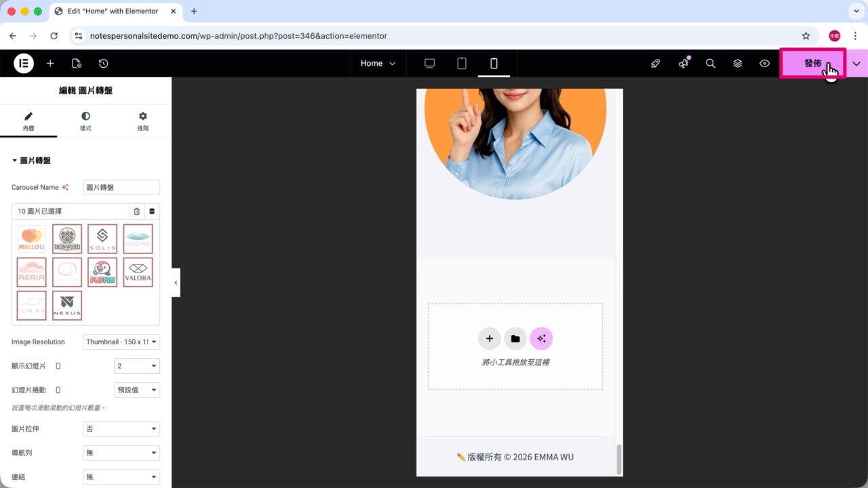This screenshot has width=868, height=488.
Task: Collapse the editor side panel
Action: (x=176, y=283)
